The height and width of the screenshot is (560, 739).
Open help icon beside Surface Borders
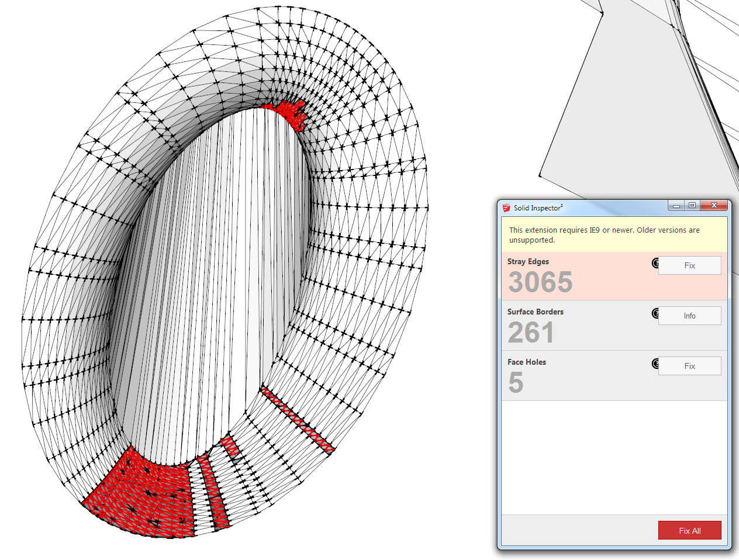click(655, 313)
